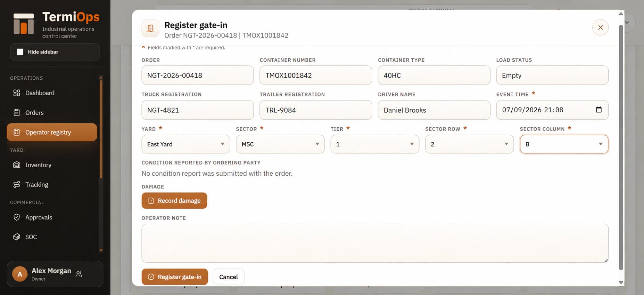Screen dimensions: 644x295
Task: Open the event time calendar picker icon
Action: 599,110
